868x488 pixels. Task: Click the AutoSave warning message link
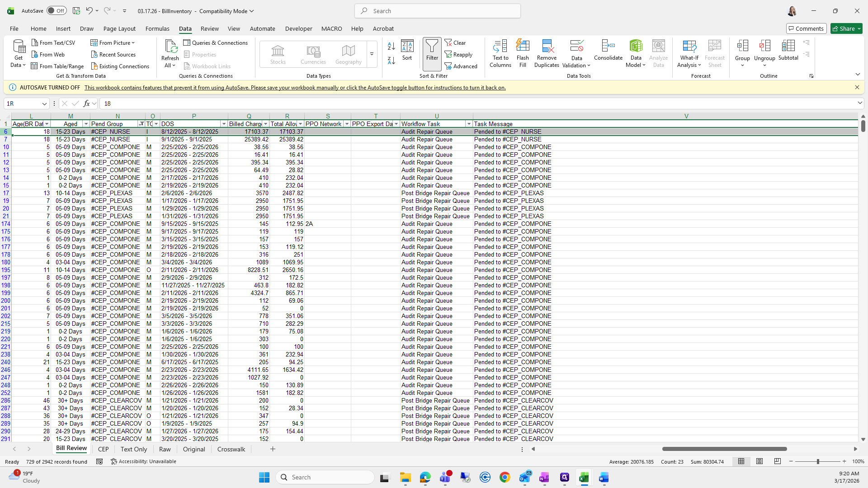(295, 88)
